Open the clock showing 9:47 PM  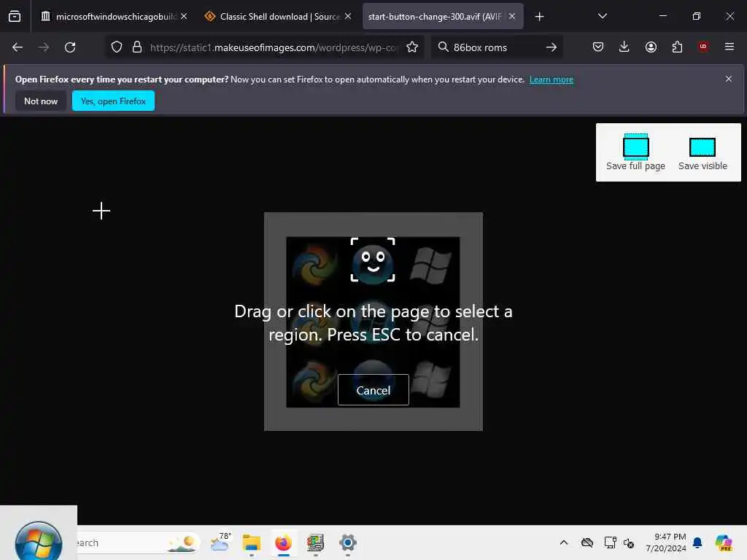click(x=666, y=542)
